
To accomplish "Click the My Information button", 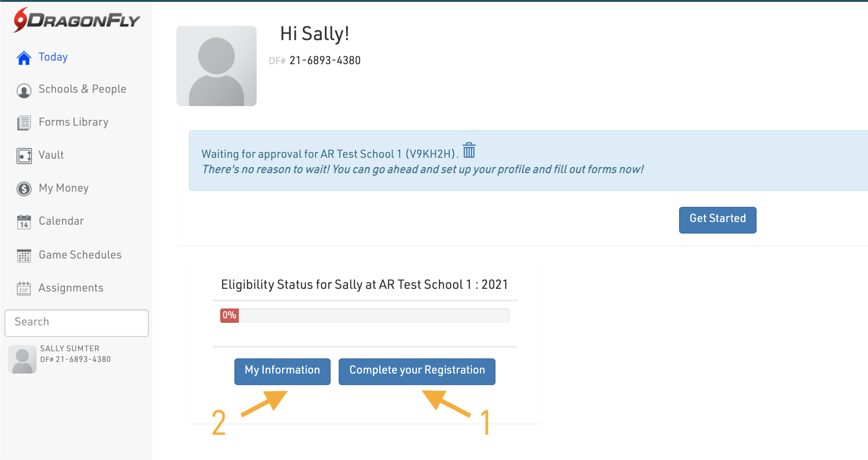I will [283, 371].
